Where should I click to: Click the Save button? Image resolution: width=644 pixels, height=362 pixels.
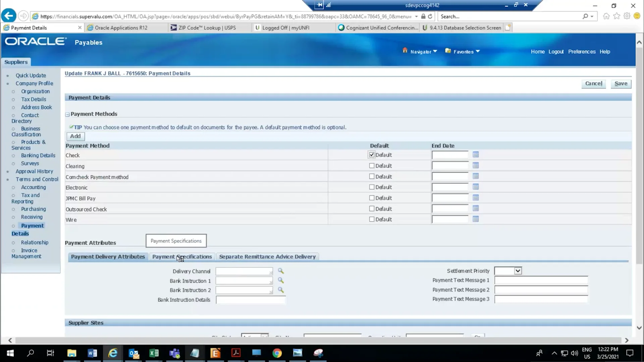(621, 83)
